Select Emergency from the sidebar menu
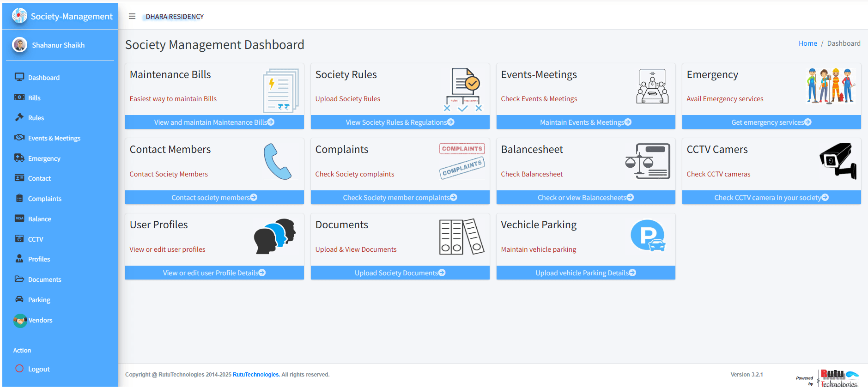 [x=44, y=158]
